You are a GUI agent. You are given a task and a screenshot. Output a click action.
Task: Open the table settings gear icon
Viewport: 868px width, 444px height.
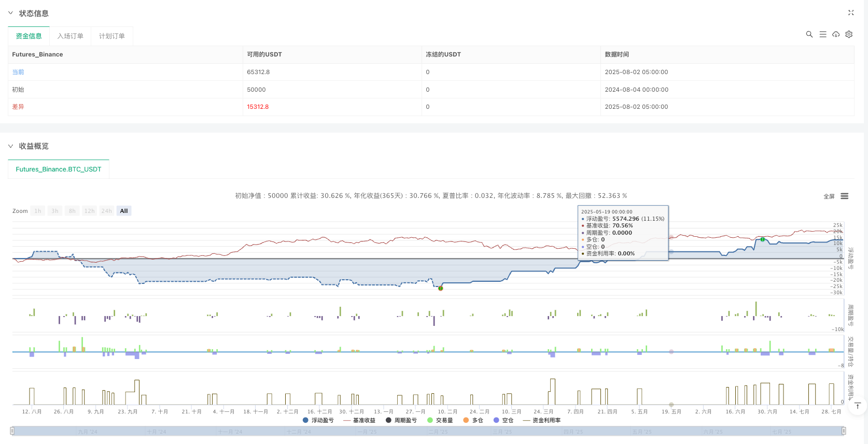[x=849, y=34]
